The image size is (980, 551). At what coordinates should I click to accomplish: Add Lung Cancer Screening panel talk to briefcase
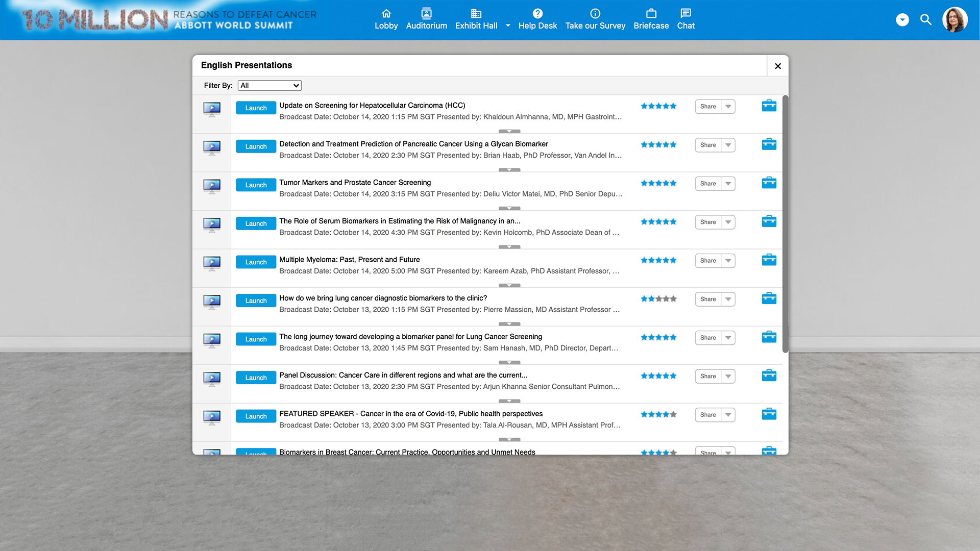click(769, 337)
